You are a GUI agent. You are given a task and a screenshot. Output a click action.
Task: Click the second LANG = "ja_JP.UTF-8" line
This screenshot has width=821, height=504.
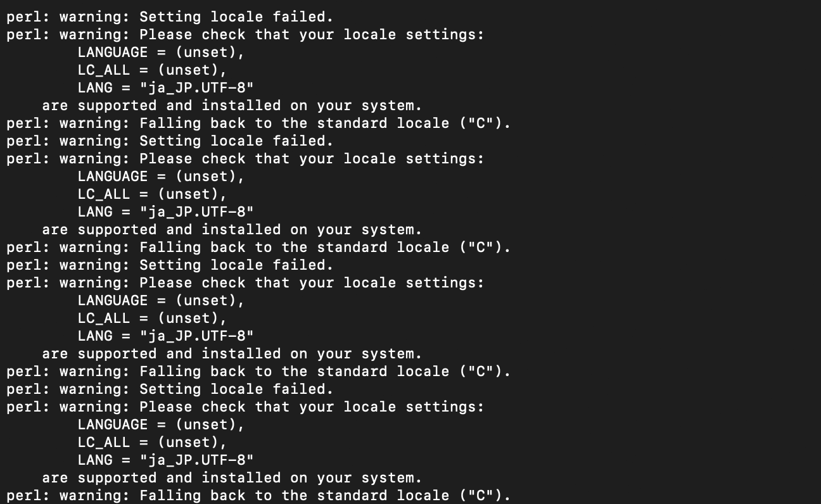click(x=165, y=212)
